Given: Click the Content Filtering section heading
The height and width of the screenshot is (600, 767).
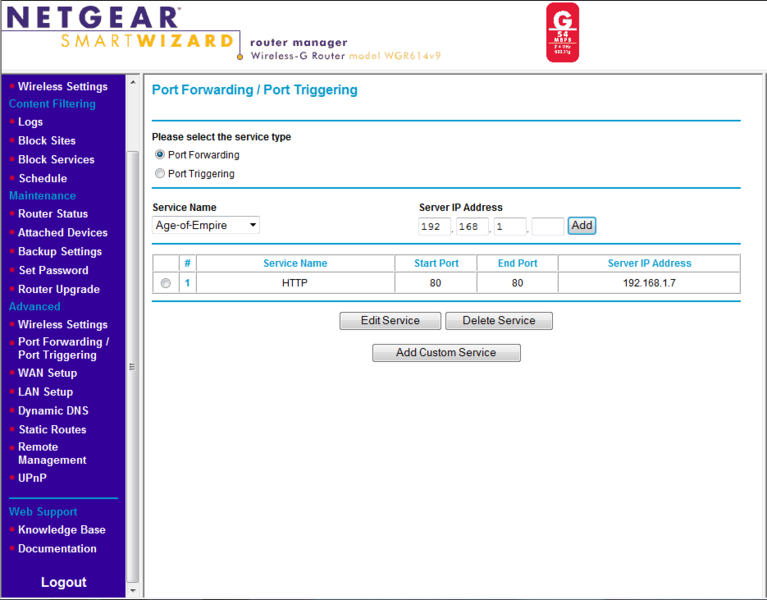Looking at the screenshot, I should pos(52,104).
